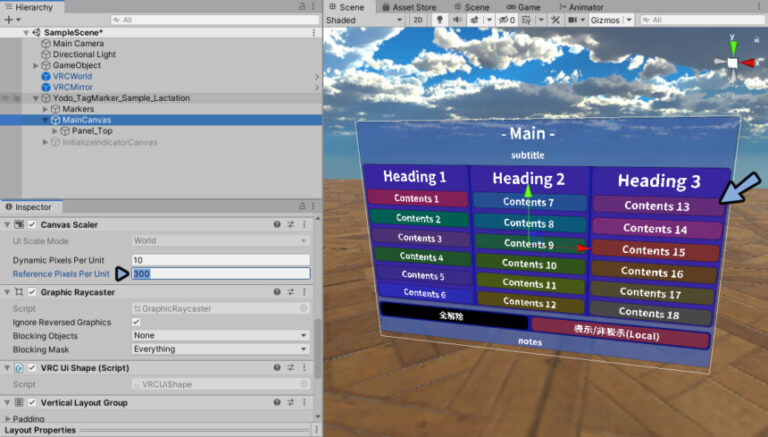Open Gizmos dropdown arrow
Viewport: 768px width, 437px height.
click(629, 20)
